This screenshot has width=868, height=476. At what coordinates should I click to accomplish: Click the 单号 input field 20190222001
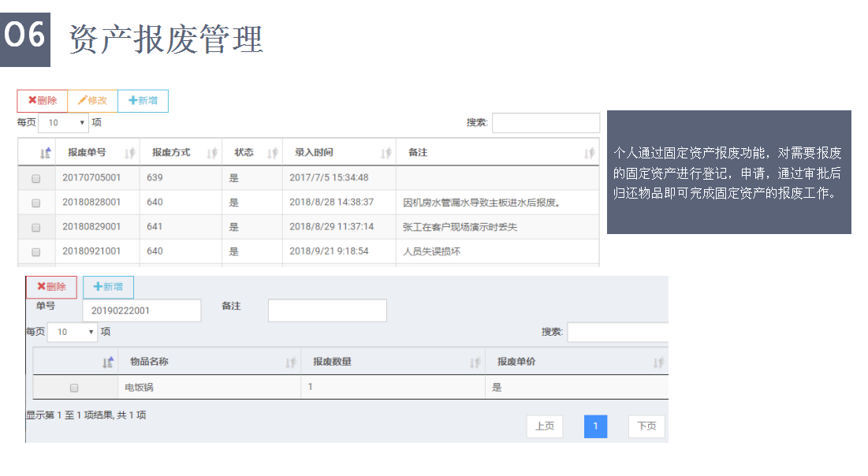141,311
